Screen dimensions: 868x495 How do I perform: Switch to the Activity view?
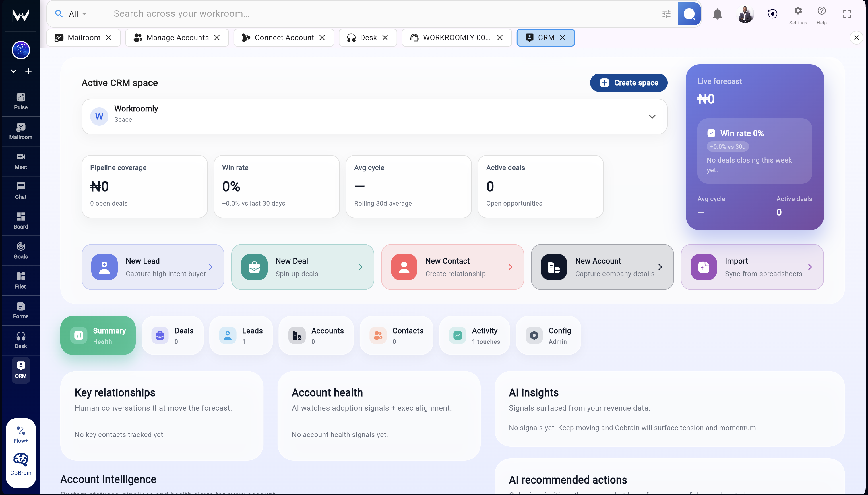pyautogui.click(x=474, y=335)
